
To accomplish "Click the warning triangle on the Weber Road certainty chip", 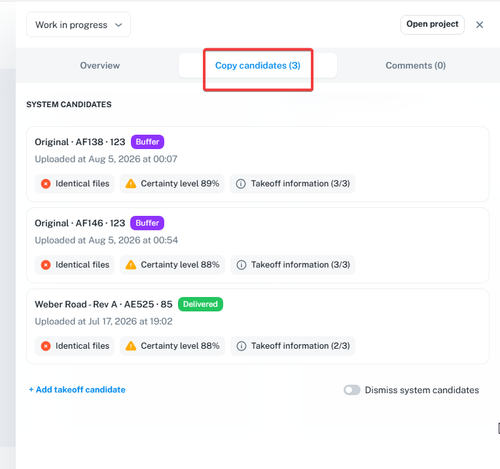I will click(x=131, y=346).
